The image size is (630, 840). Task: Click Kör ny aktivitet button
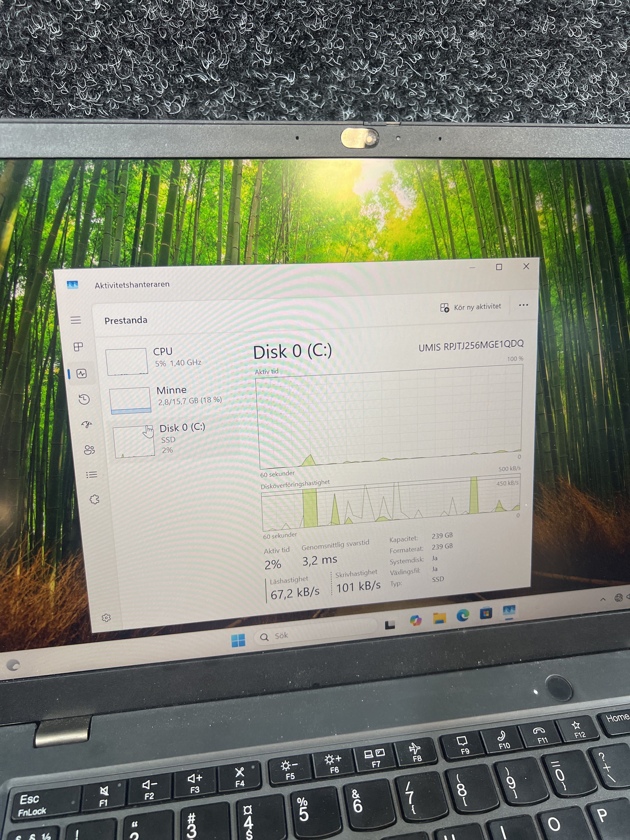click(x=470, y=307)
